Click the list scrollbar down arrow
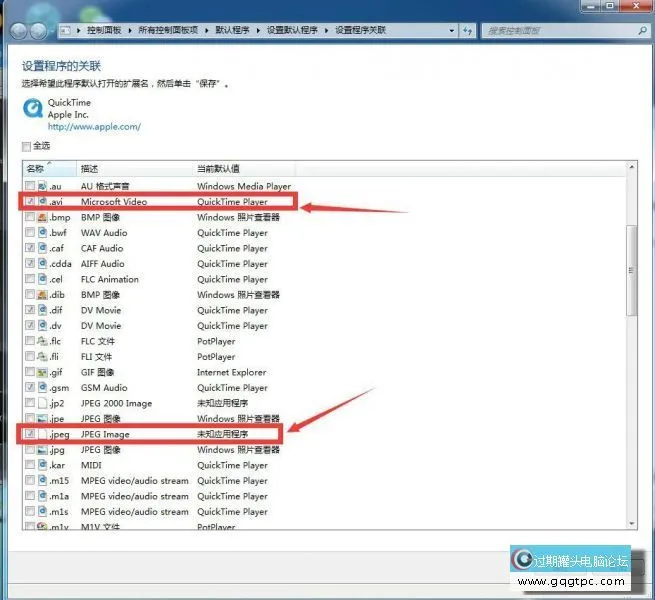Viewport: 655px width, 600px height. tap(632, 524)
